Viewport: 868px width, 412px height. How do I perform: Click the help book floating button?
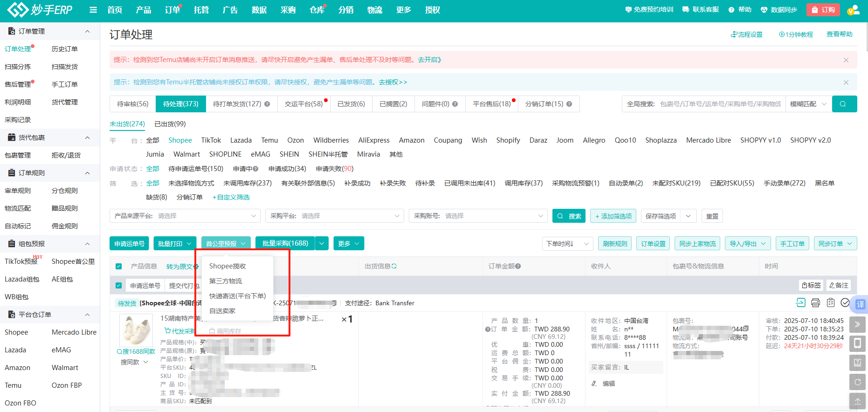tap(857, 363)
